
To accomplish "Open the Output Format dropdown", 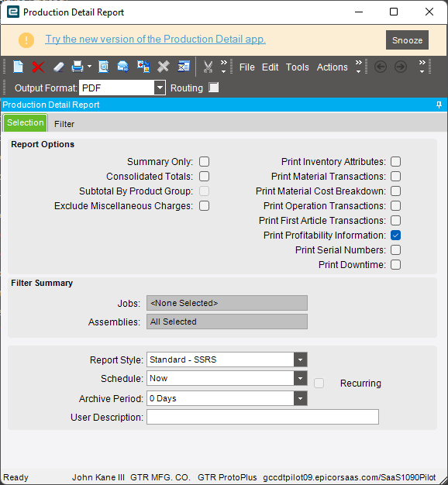I will tap(160, 88).
